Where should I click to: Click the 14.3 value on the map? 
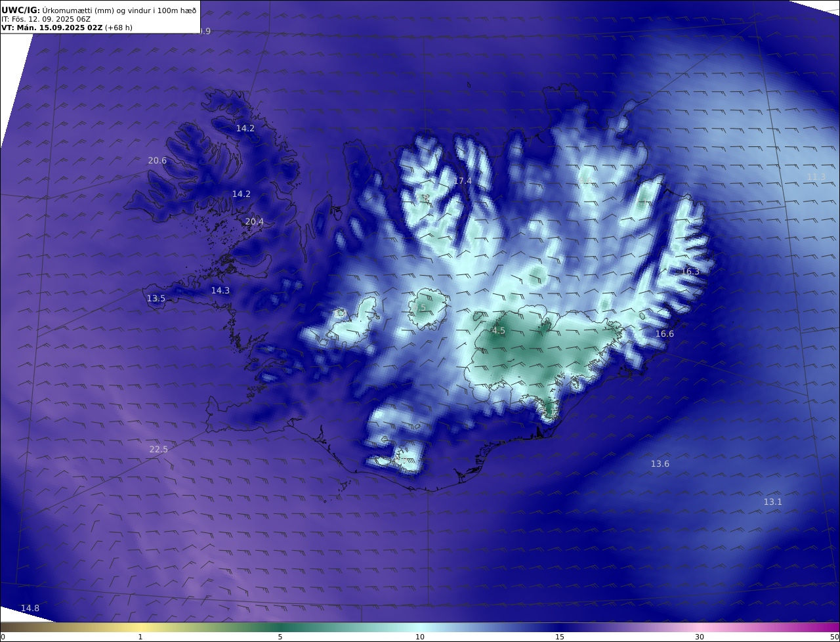click(220, 291)
